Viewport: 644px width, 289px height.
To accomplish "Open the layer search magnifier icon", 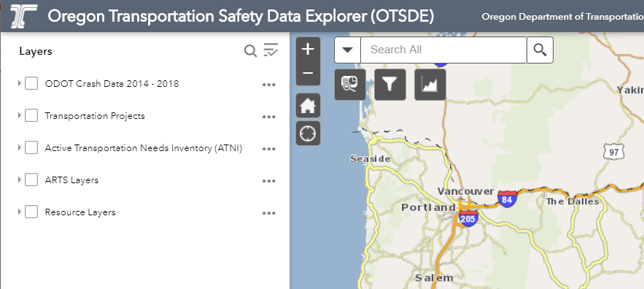I will tap(250, 51).
